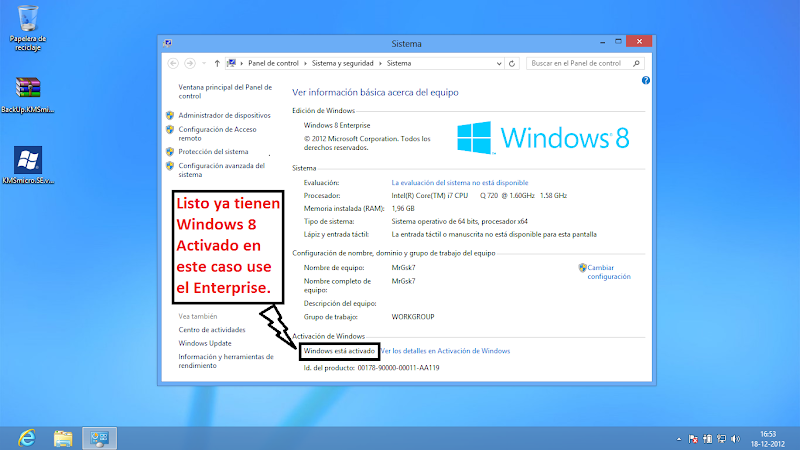Click the computer icon in the address bar
Screen dimensions: 800x450
point(232,63)
